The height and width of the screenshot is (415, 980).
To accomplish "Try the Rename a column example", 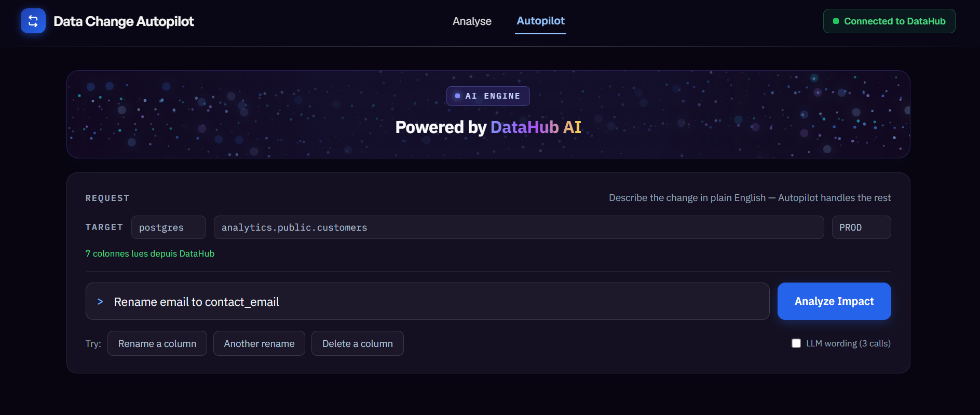I will pyautogui.click(x=157, y=343).
